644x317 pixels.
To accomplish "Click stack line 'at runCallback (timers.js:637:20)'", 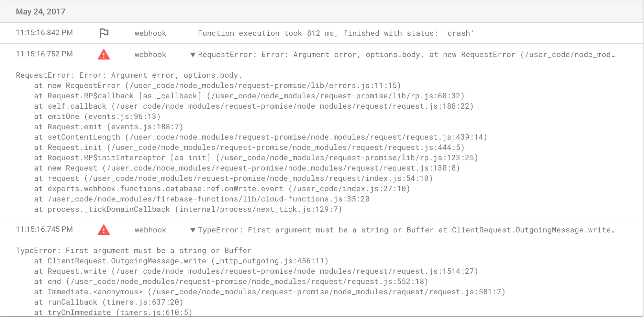I will click(x=109, y=302).
